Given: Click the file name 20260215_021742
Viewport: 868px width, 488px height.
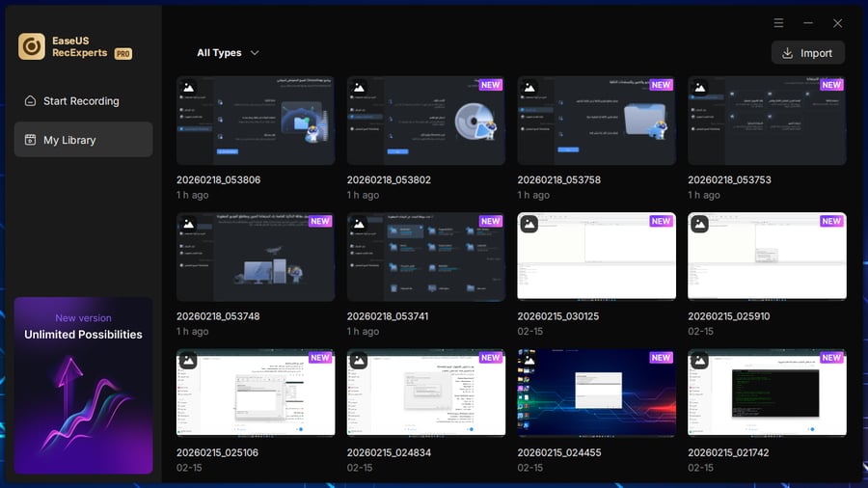Looking at the screenshot, I should click(728, 452).
